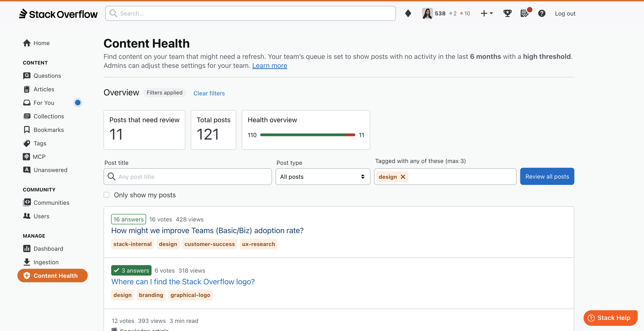Click the Communities icon in sidebar

tap(27, 203)
